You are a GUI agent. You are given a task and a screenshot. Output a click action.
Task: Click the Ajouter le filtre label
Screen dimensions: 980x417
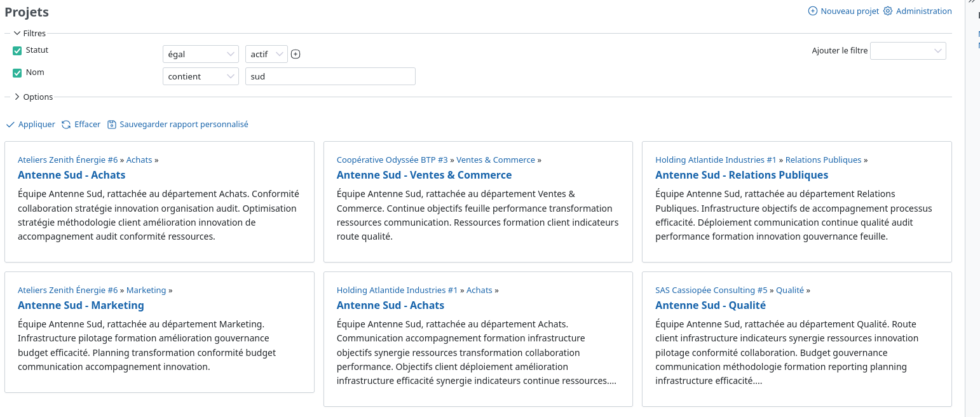click(x=840, y=51)
